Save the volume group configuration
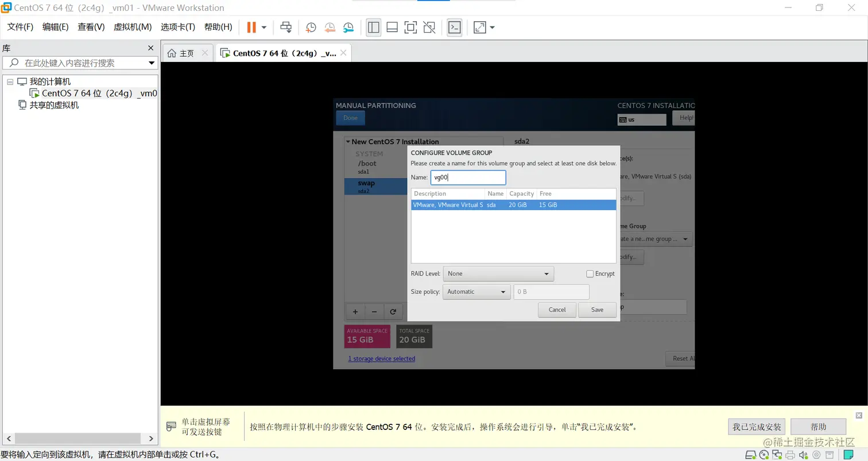868x461 pixels. [x=597, y=310]
